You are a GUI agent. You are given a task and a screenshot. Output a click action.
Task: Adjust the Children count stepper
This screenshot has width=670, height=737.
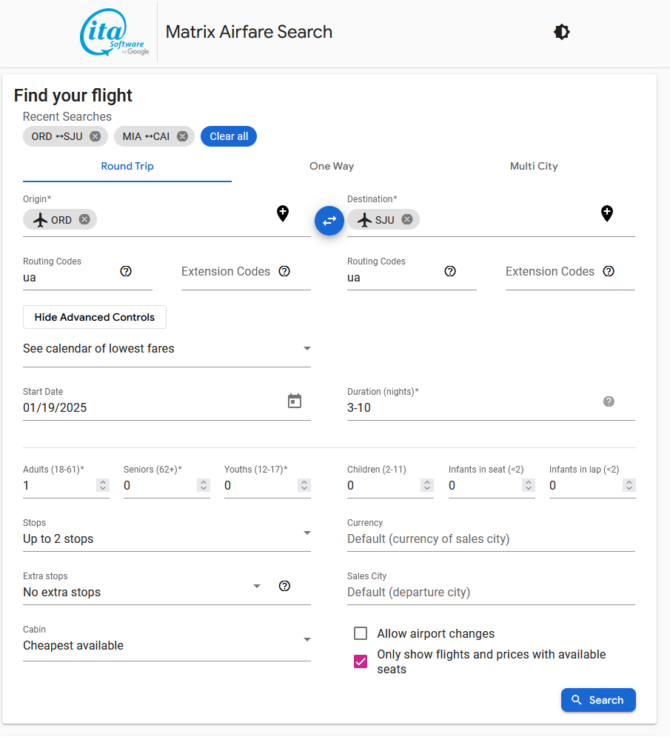click(x=427, y=485)
